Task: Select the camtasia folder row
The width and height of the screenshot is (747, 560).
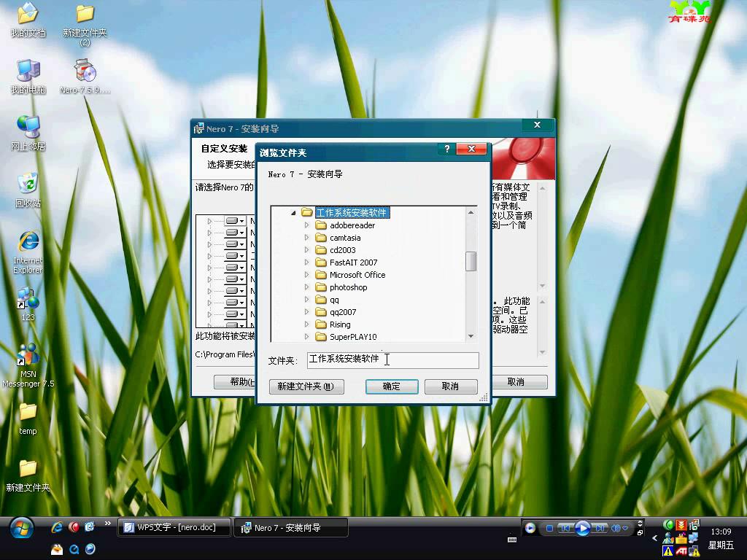Action: [x=338, y=238]
